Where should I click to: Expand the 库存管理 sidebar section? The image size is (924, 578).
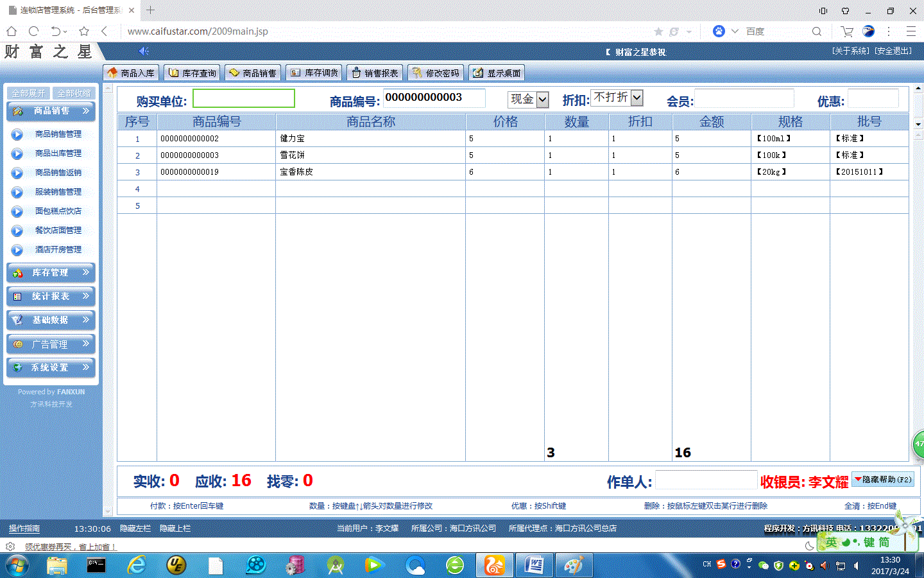(x=51, y=273)
